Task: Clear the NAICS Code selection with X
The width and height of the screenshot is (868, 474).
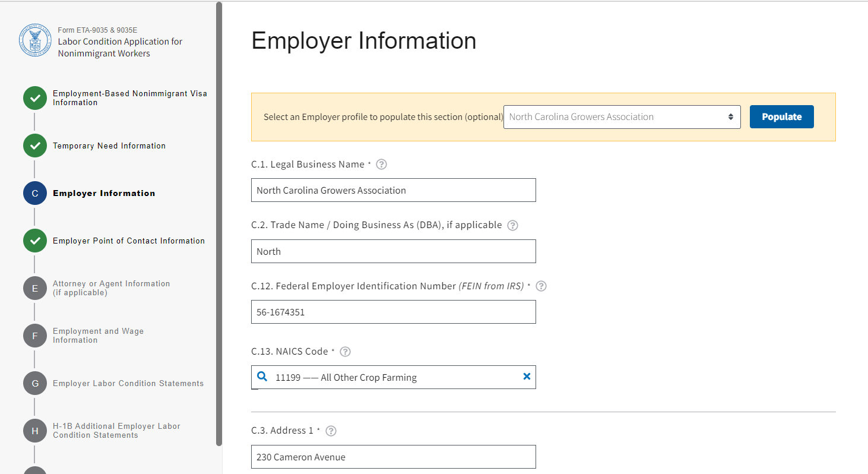Action: [x=526, y=377]
